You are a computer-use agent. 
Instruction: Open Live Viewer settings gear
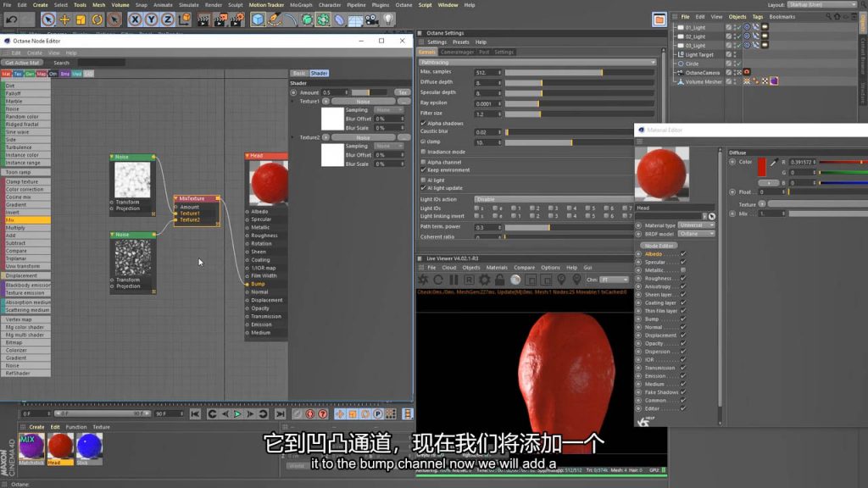484,280
